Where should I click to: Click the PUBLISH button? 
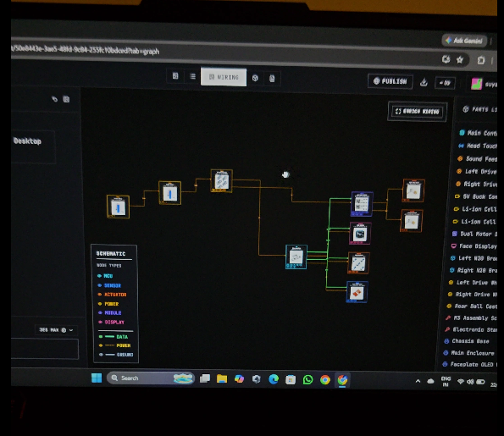click(x=390, y=81)
